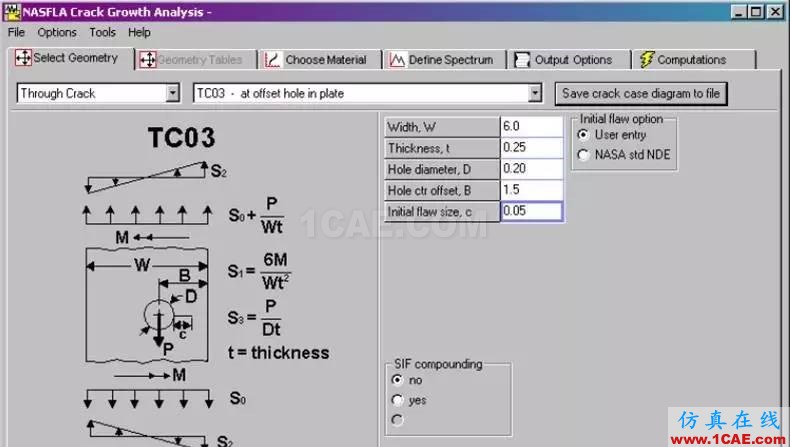Switch to the Define Spectrum tab

coord(444,60)
